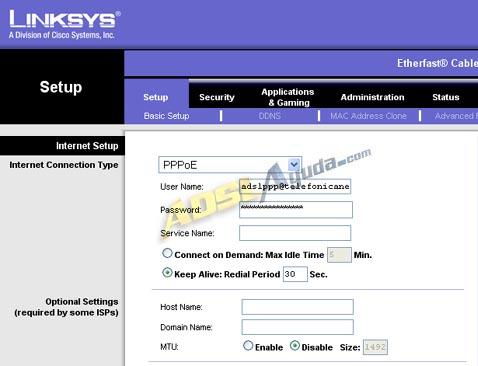Open the Administration tab
Image resolution: width=478 pixels, height=366 pixels.
point(372,97)
